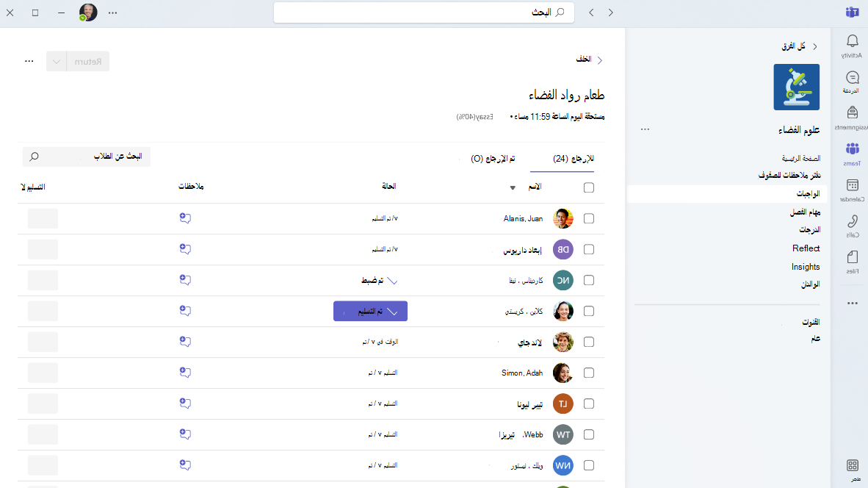
Task: Select the checkbox for إبعاد داريوس
Action: click(589, 250)
